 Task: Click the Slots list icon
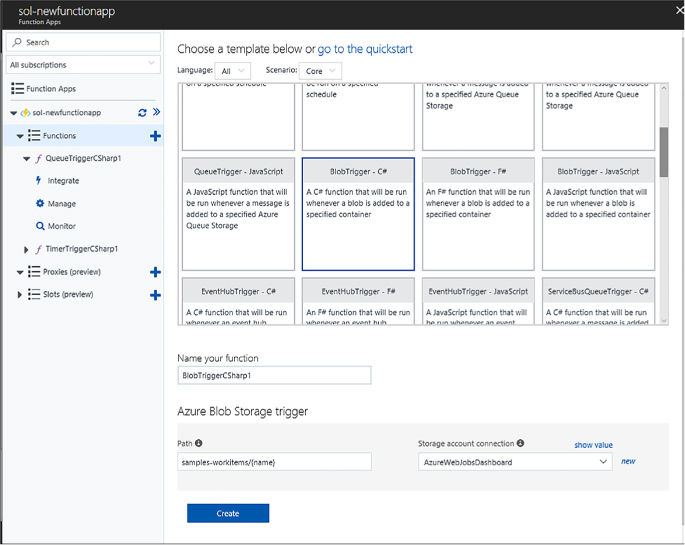click(34, 294)
